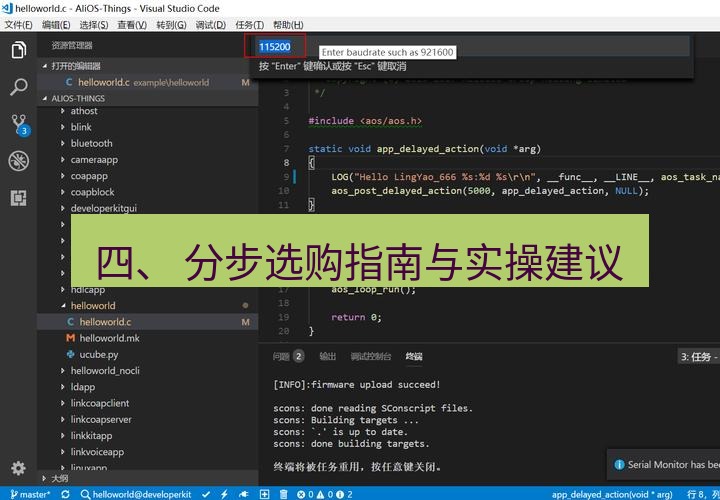Screen dimensions: 720x500
Task: Switch to the 输出 panel tab
Action: (327, 356)
